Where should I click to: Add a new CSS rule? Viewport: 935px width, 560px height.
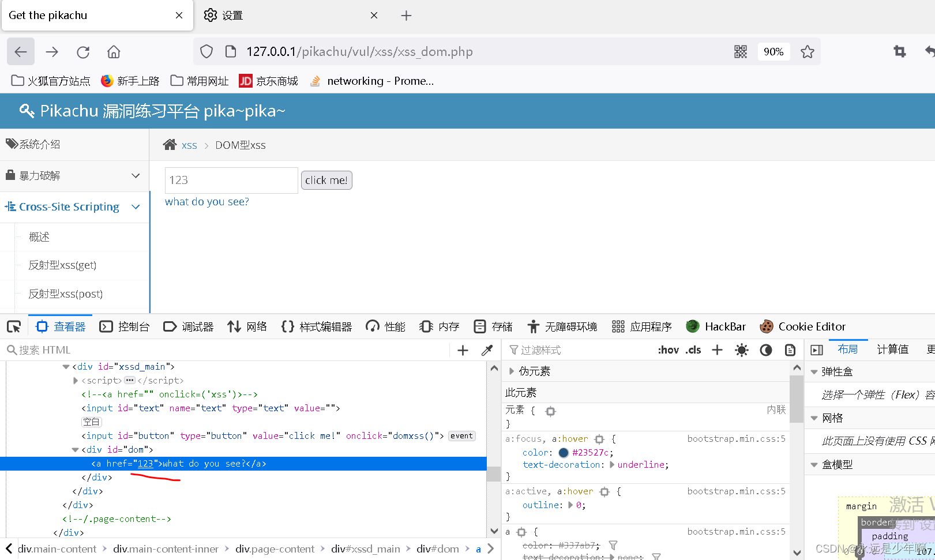coord(717,350)
